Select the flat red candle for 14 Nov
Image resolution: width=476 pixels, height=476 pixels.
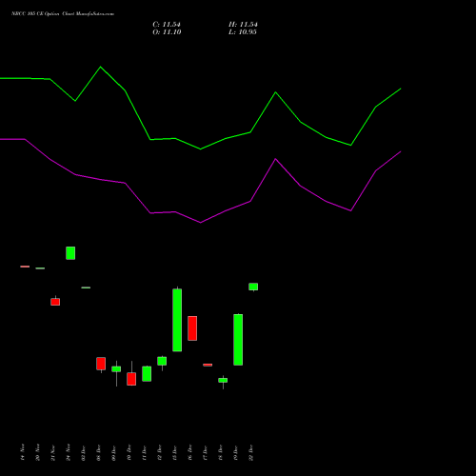(25, 267)
